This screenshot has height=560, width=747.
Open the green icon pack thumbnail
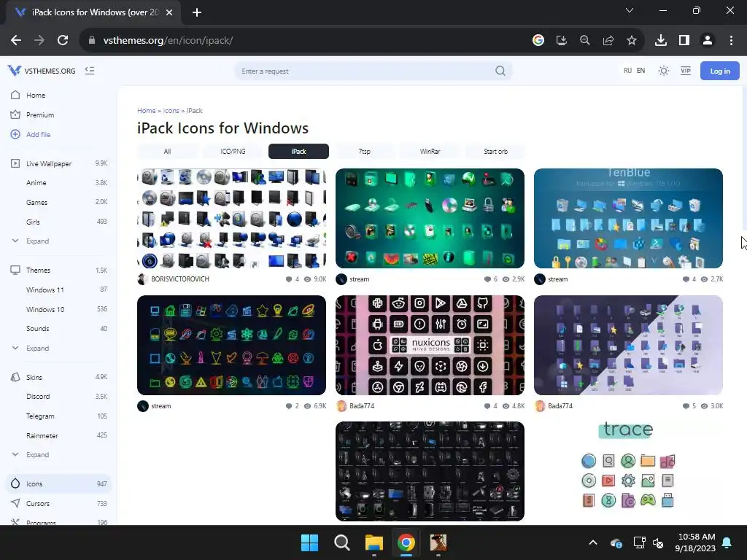[430, 218]
